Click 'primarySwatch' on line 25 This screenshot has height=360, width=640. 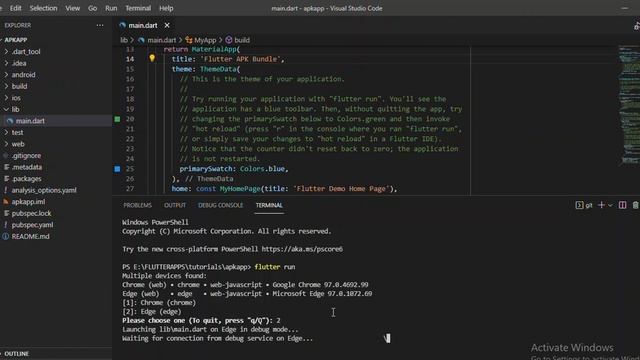point(206,169)
